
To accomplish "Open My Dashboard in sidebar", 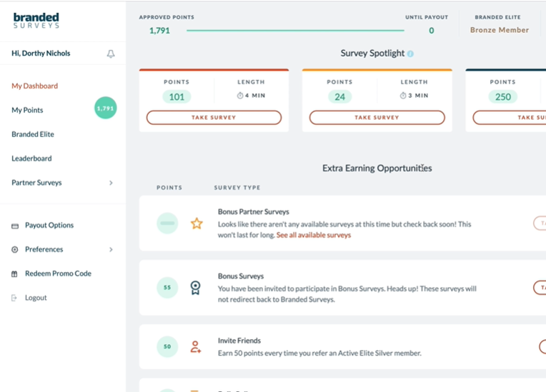I will pos(35,86).
